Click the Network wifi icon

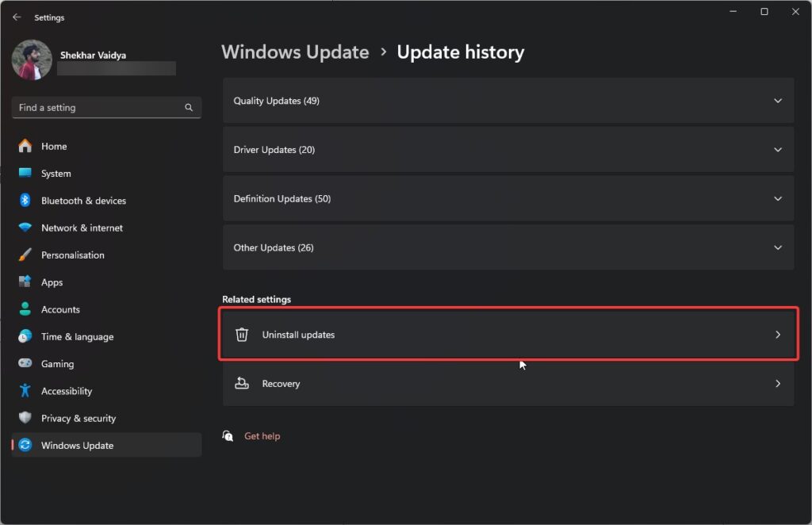[x=25, y=228]
